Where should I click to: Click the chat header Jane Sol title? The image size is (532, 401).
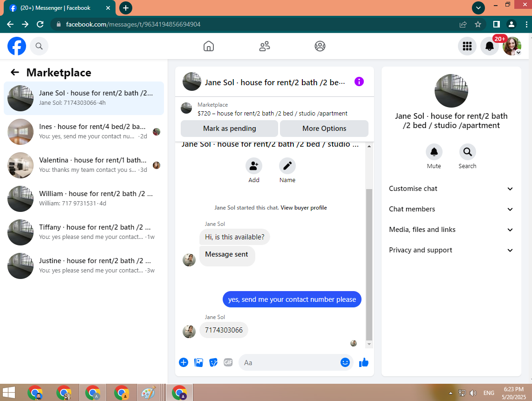pos(275,82)
